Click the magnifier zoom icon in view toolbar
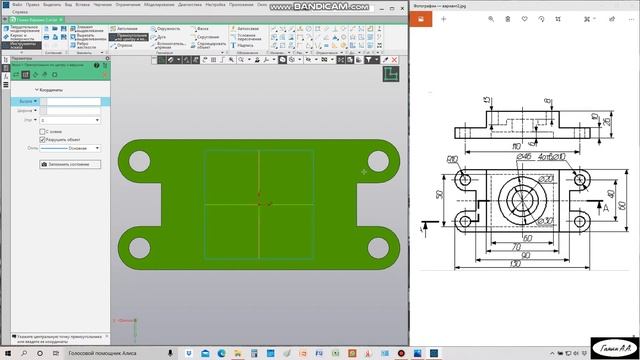 point(241,60)
